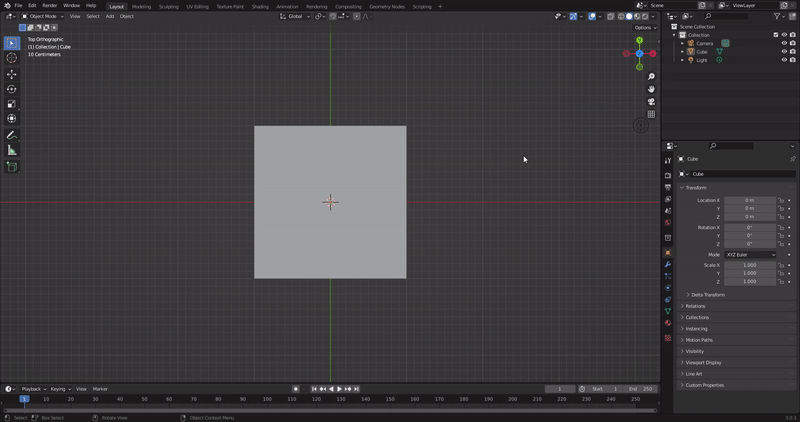Toggle auto keying record button
Screen dimensions: 800x422
click(295, 389)
